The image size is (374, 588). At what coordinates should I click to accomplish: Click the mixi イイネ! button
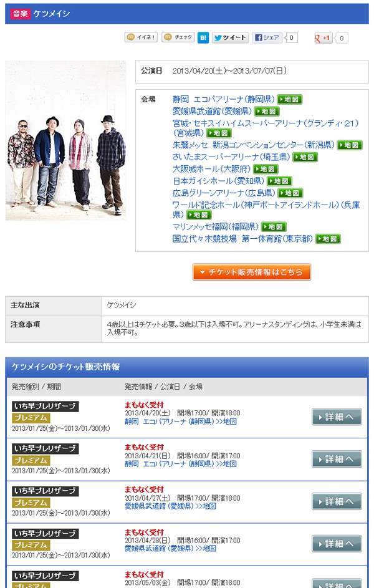point(141,37)
